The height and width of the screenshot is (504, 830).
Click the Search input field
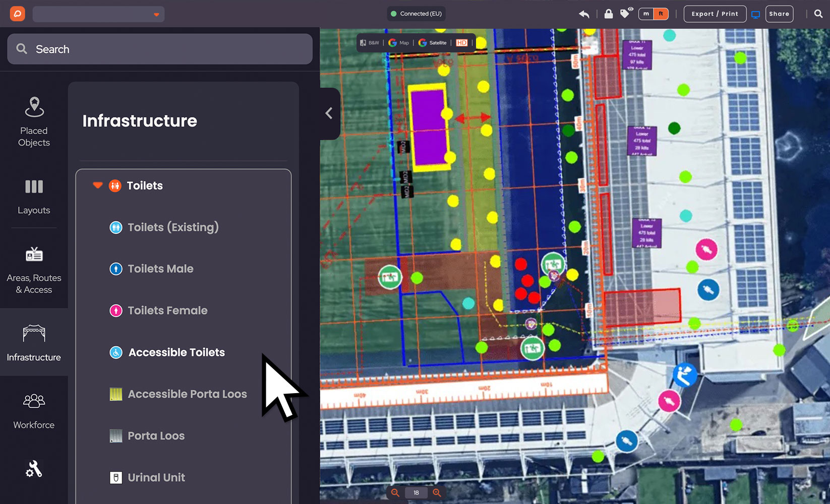(x=160, y=49)
